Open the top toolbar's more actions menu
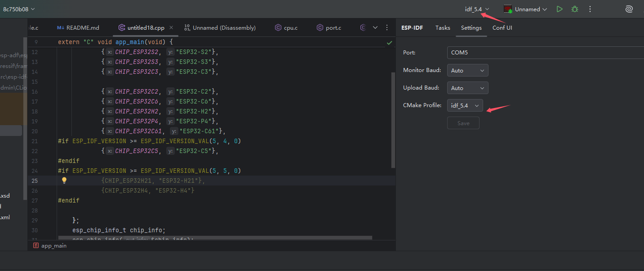Viewport: 644px width, 271px height. click(590, 9)
